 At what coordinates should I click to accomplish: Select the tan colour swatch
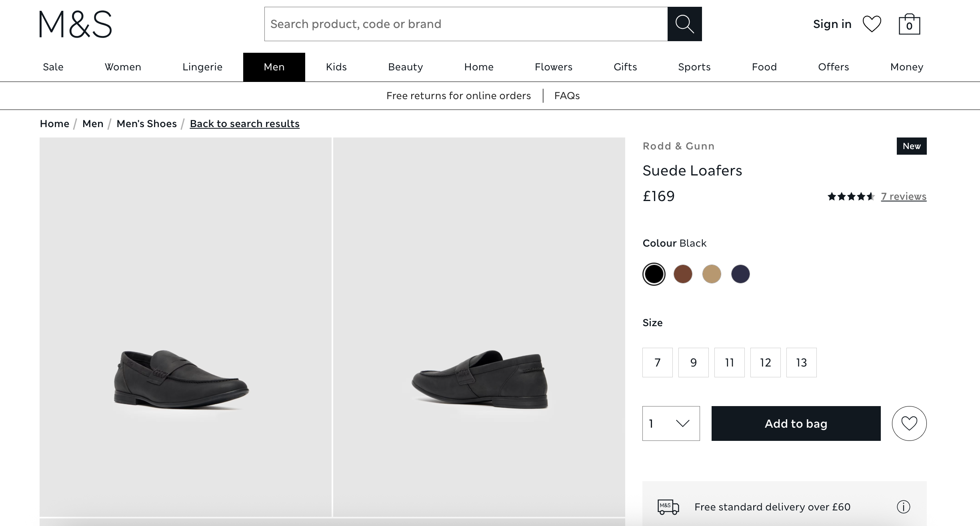(x=712, y=274)
